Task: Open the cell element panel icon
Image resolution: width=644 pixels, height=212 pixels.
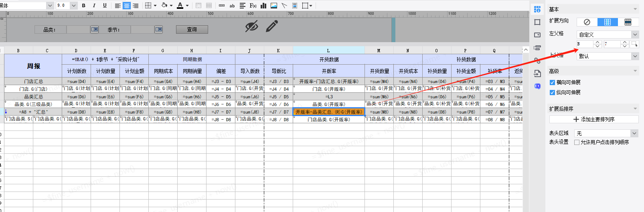Action: 537,22
